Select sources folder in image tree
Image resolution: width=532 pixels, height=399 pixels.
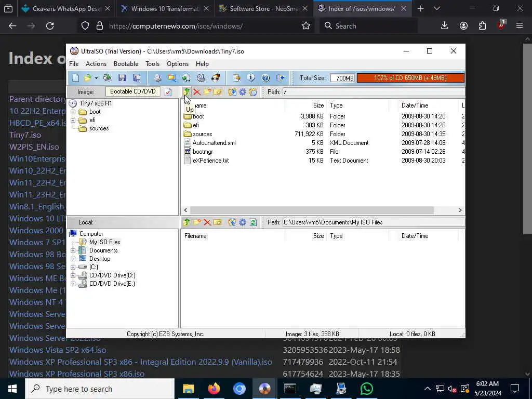[99, 128]
